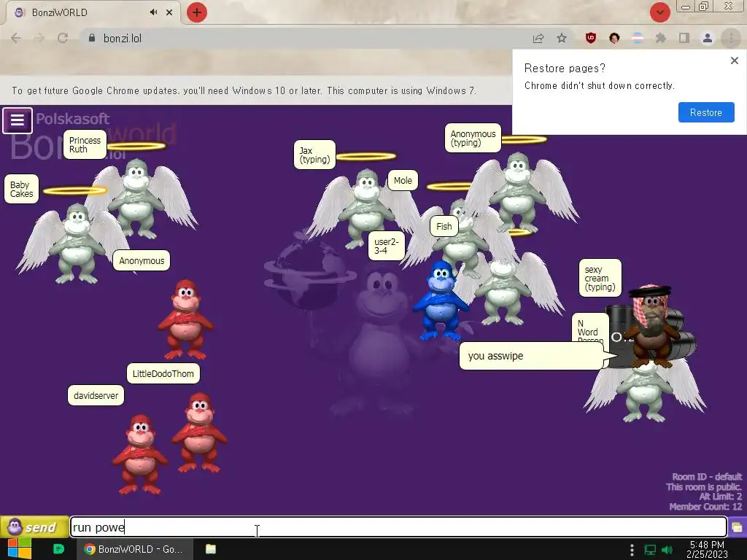Open the Chrome profile icon
Image resolution: width=747 pixels, height=560 pixels.
[708, 38]
